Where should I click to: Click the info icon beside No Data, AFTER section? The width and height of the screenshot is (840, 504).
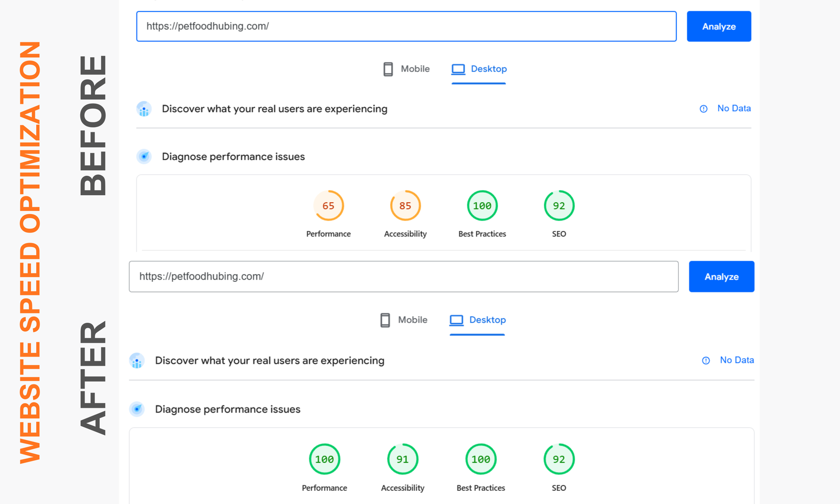[x=706, y=361]
